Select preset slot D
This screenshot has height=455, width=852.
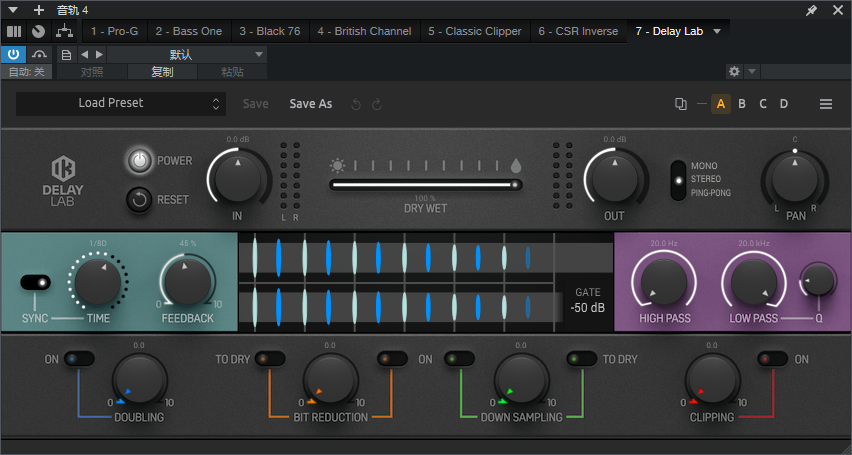(784, 104)
